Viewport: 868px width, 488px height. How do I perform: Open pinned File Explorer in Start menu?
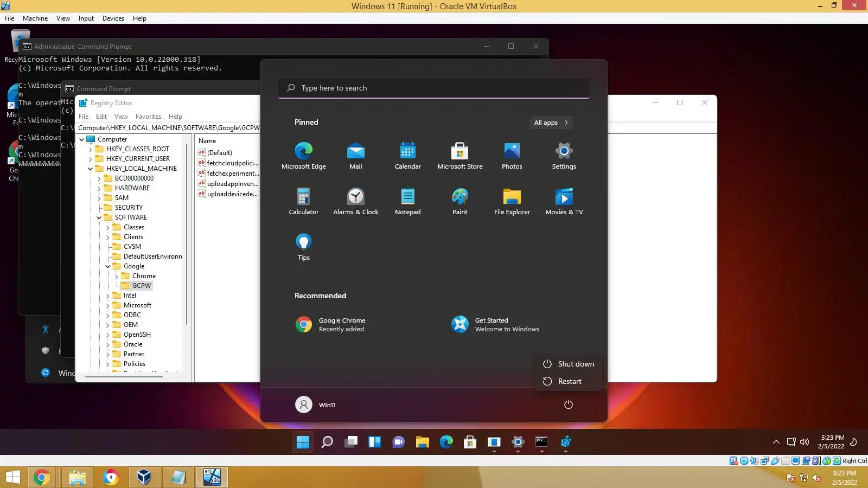(x=512, y=201)
